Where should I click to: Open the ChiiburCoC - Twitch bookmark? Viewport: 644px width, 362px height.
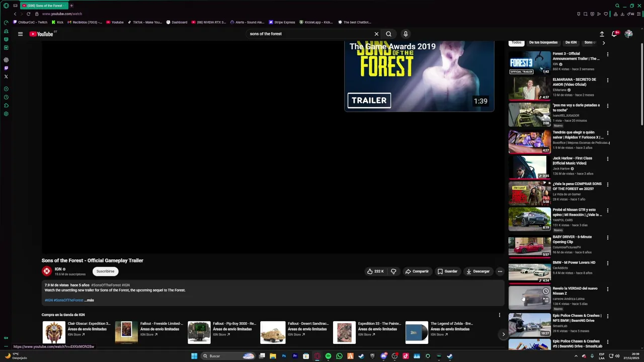30,22
